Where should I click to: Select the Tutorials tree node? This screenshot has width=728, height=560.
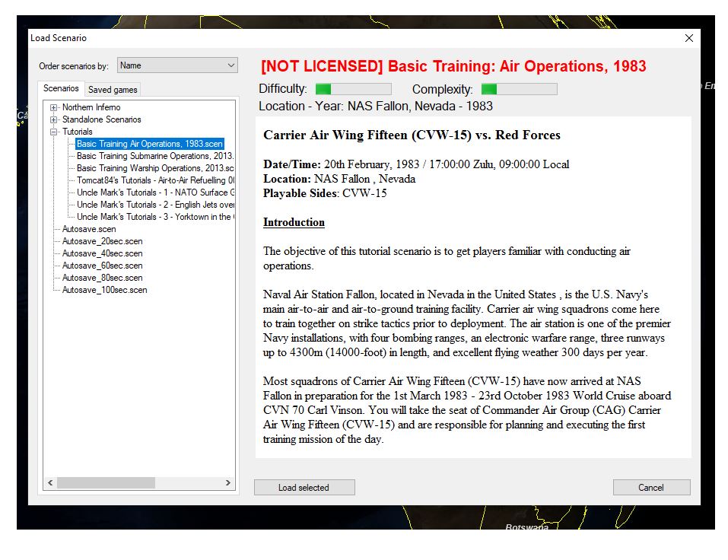click(x=78, y=132)
